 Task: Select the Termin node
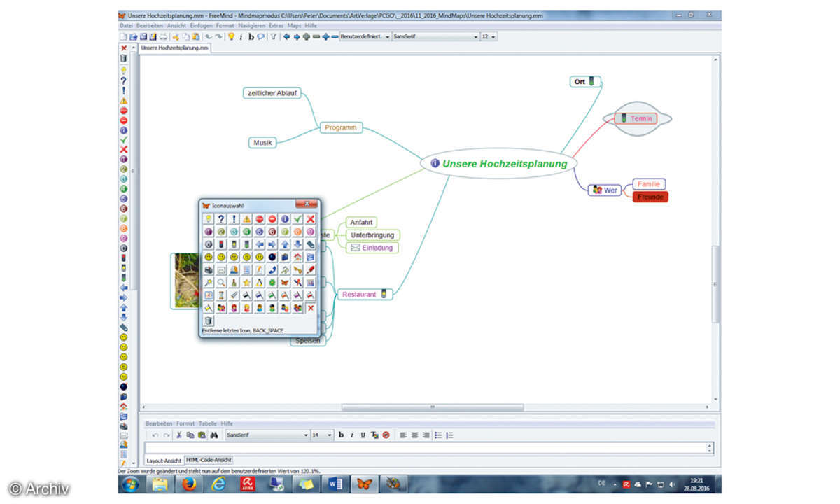[x=636, y=118]
